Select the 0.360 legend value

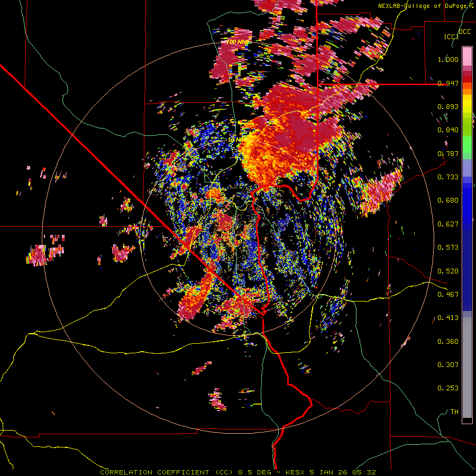coord(448,342)
